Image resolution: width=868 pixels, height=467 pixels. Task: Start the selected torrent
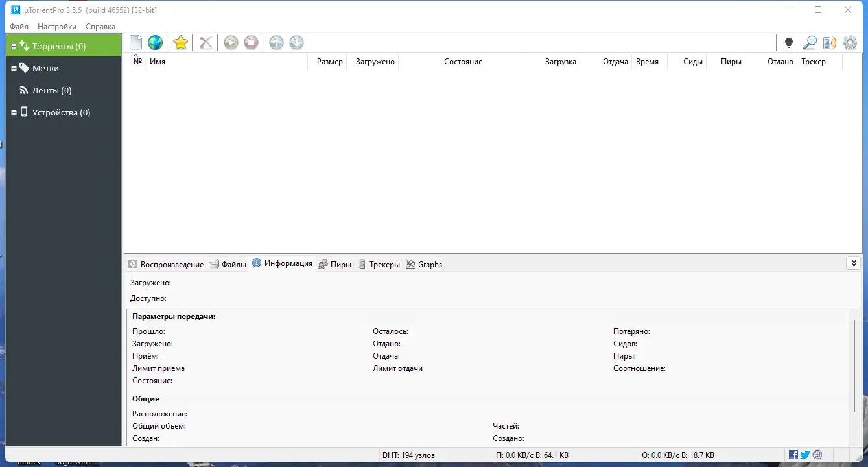(x=231, y=42)
